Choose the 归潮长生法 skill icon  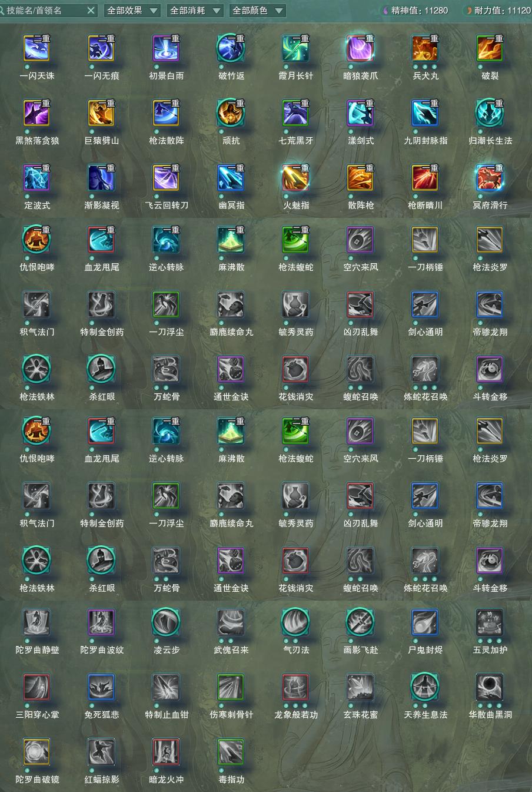point(490,114)
